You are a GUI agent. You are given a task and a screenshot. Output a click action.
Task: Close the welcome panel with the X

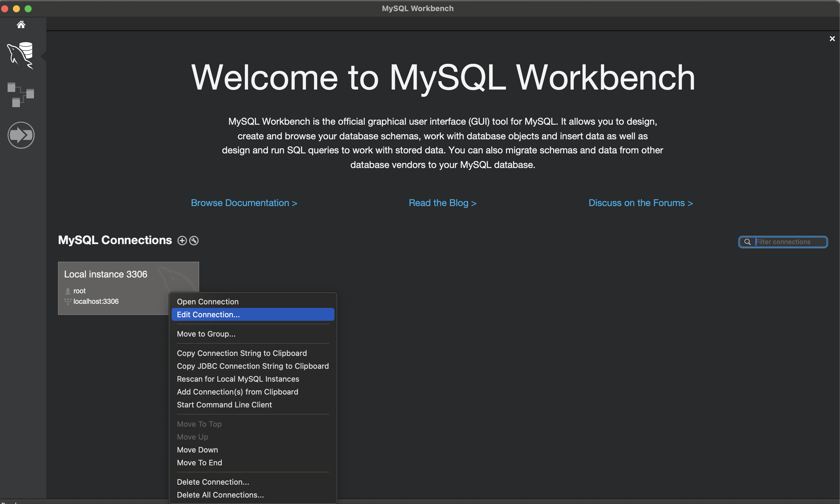point(832,39)
